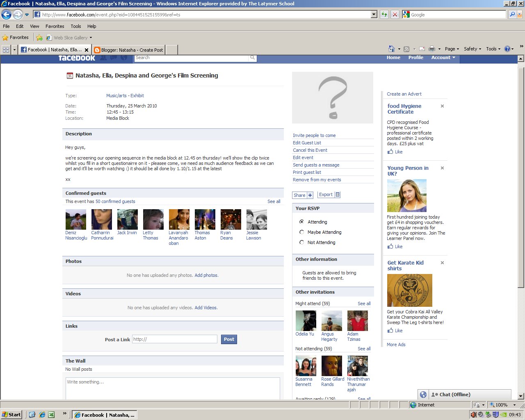Click the Print printer icon
Viewport: 525px width, 420px height.
click(x=432, y=49)
